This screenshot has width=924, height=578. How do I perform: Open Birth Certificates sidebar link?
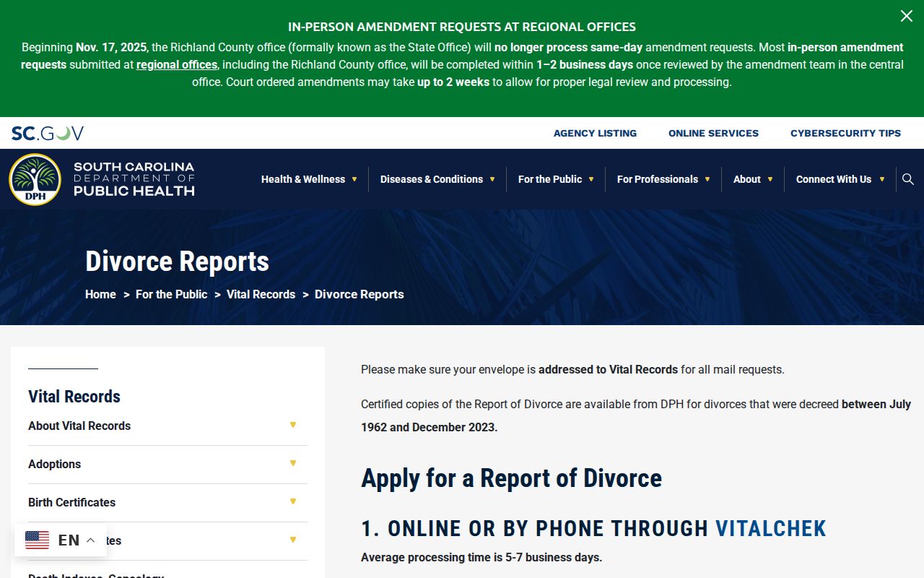tap(71, 502)
